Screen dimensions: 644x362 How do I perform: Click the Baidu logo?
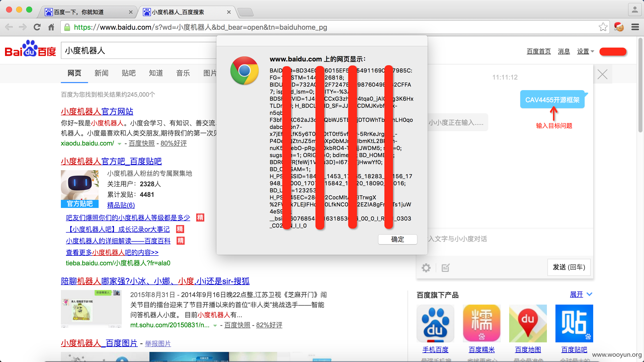30,48
